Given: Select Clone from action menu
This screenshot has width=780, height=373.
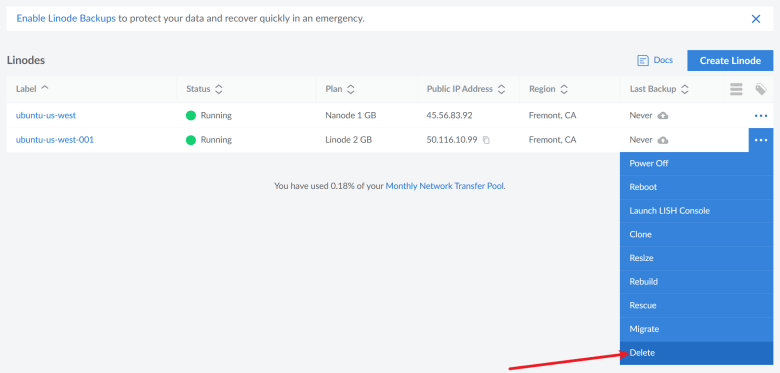Looking at the screenshot, I should (696, 235).
